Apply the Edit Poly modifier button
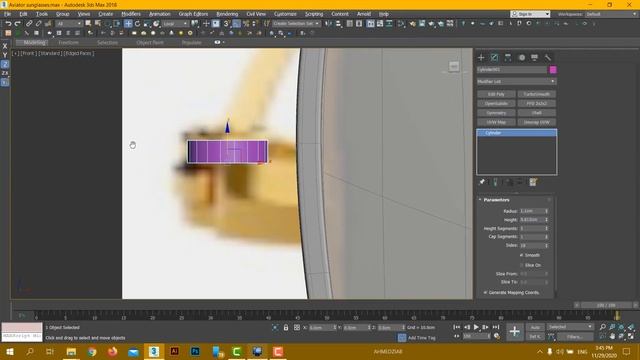 [496, 94]
